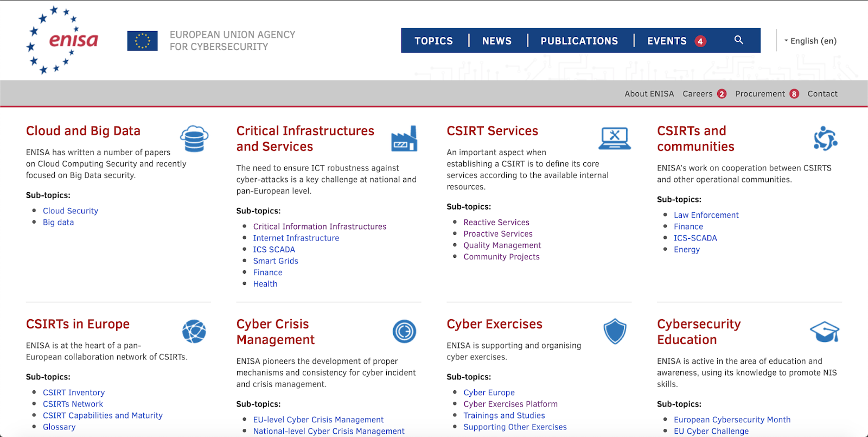868x437 pixels.
Task: Open EU Cyber Challenge link
Action: (711, 431)
